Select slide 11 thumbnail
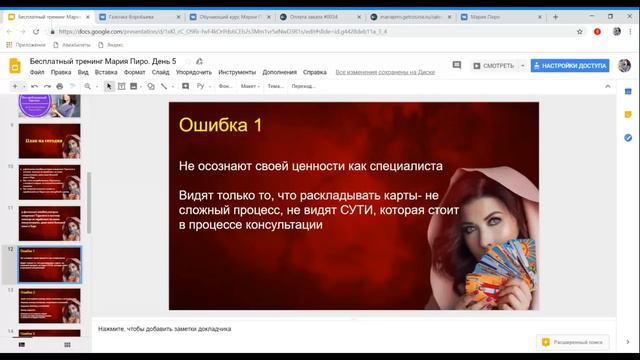The image size is (640, 360). (x=49, y=224)
